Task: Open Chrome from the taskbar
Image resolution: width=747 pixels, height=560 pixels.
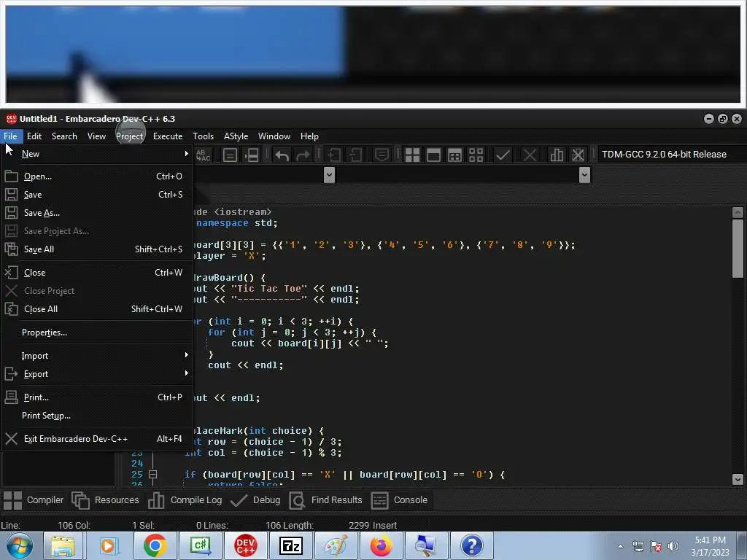Action: point(155,545)
